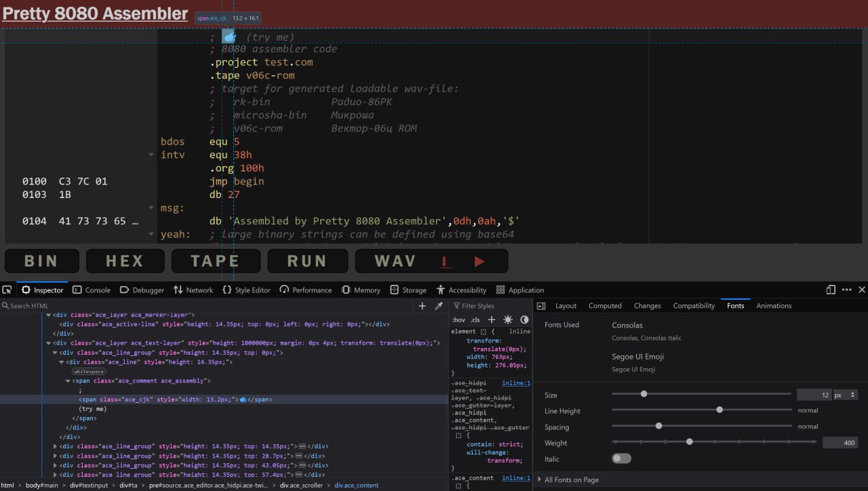Toggle the dark color scheme simulation icon
Viewport: 868px width, 491px height.
524,319
